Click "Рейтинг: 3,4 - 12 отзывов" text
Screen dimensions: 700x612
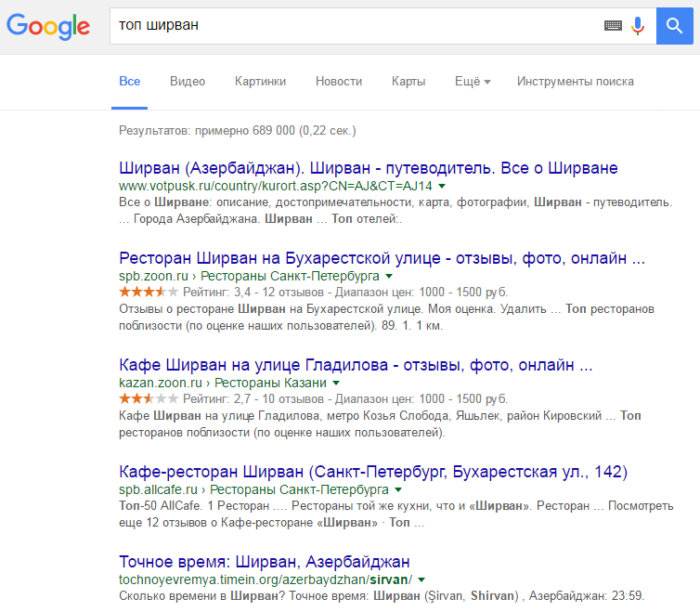[253, 293]
